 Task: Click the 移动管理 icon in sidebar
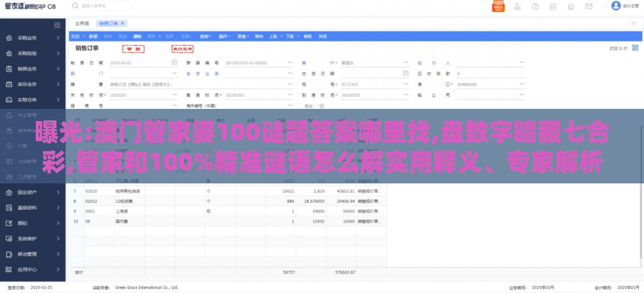[9, 254]
